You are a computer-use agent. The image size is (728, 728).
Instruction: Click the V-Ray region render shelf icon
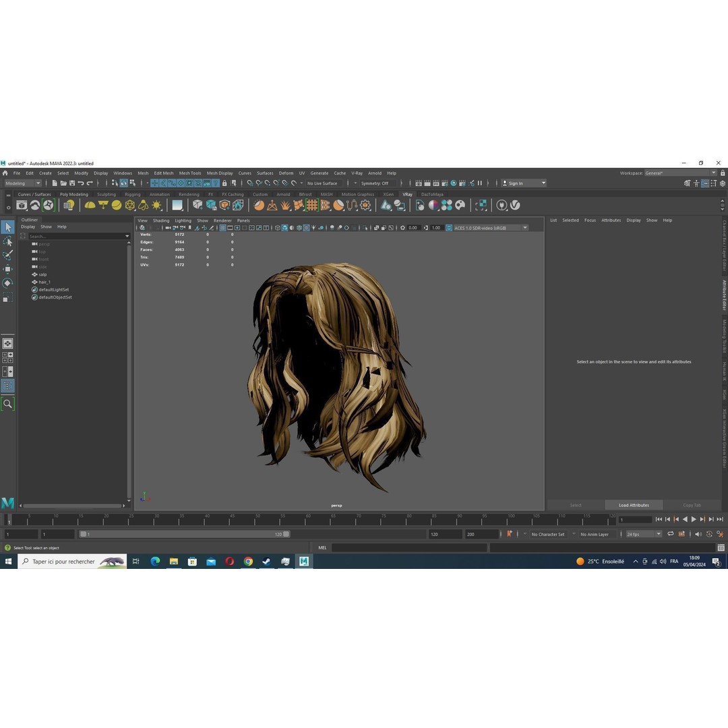[481, 205]
